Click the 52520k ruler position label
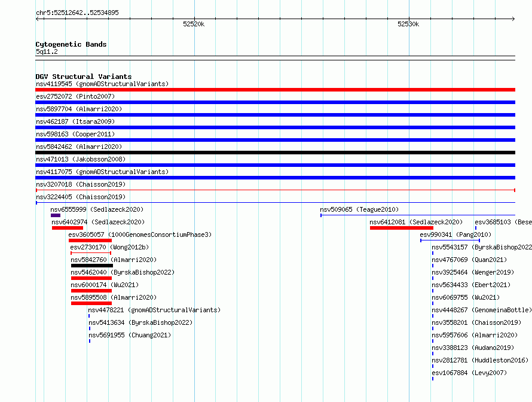The height and width of the screenshot is (402, 532). pyautogui.click(x=194, y=24)
